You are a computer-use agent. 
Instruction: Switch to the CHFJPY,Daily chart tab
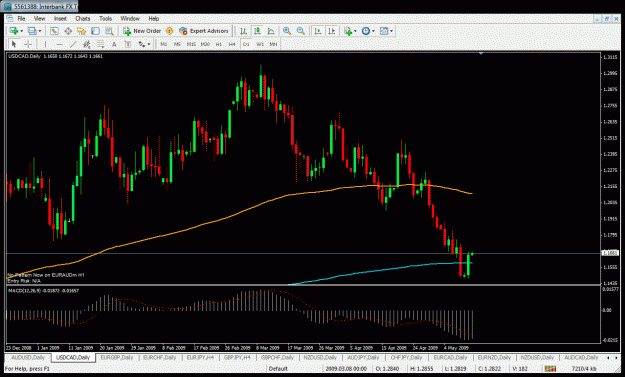(x=406, y=357)
